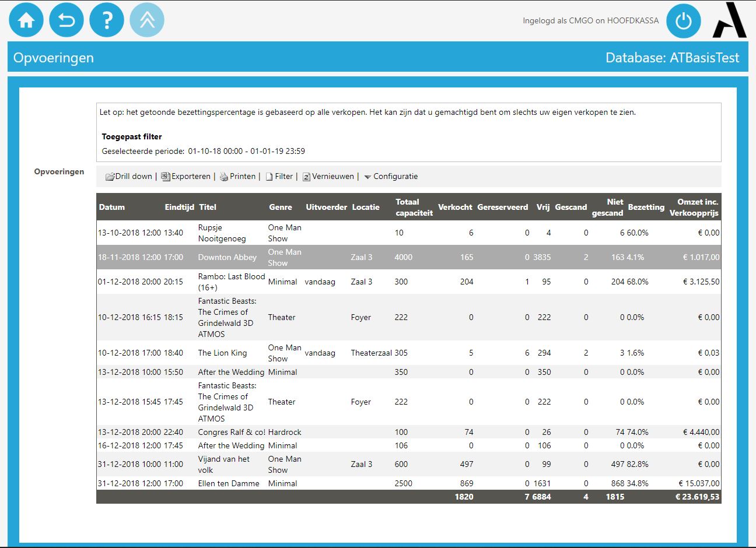Click Ingelogd als CMGO on HOOFDKASSA text

(591, 20)
